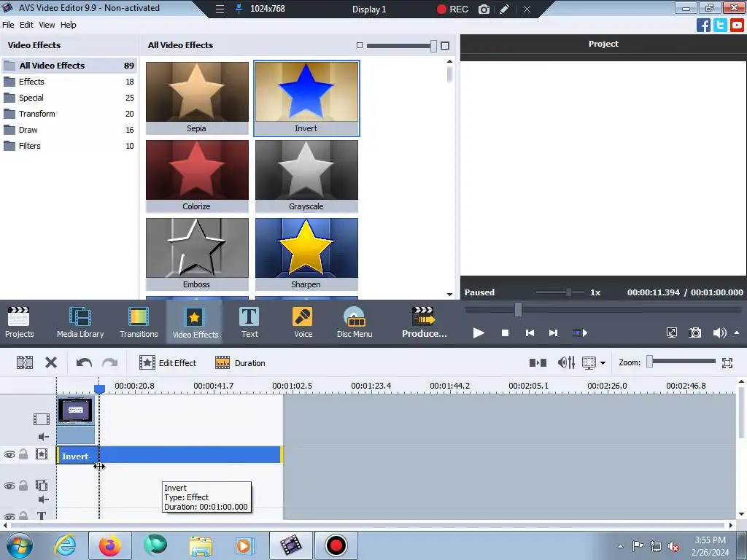
Task: Stop the preview playback
Action: click(x=505, y=332)
